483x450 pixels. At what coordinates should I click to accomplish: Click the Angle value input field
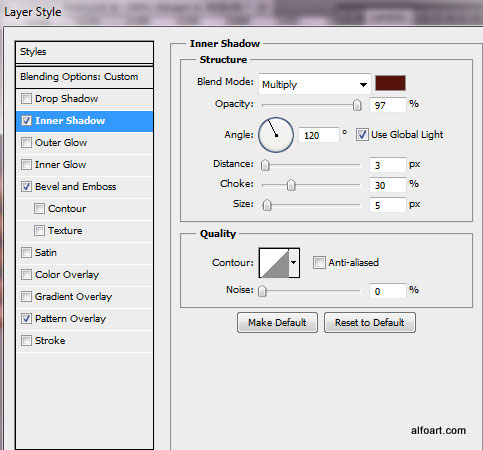tap(318, 135)
